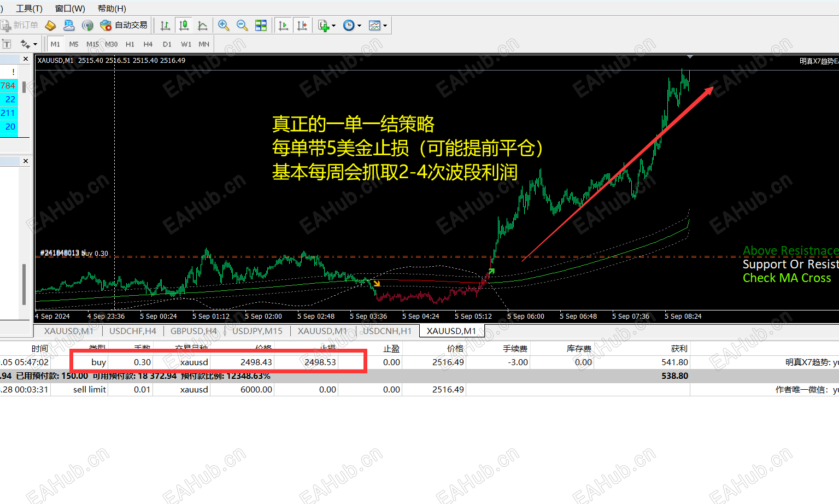Viewport: 839px width, 504px height.
Task: Switch to the USDCNH,H1 chart tab
Action: [387, 331]
